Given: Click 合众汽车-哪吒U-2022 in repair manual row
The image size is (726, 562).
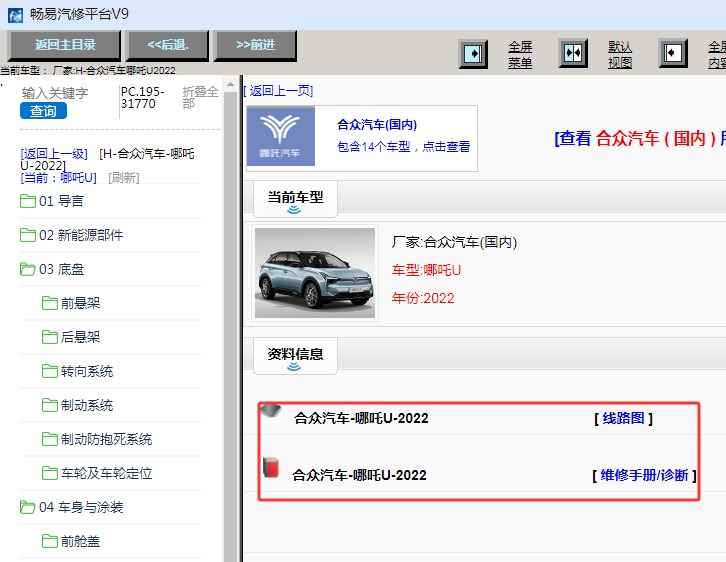Looking at the screenshot, I should [x=359, y=475].
